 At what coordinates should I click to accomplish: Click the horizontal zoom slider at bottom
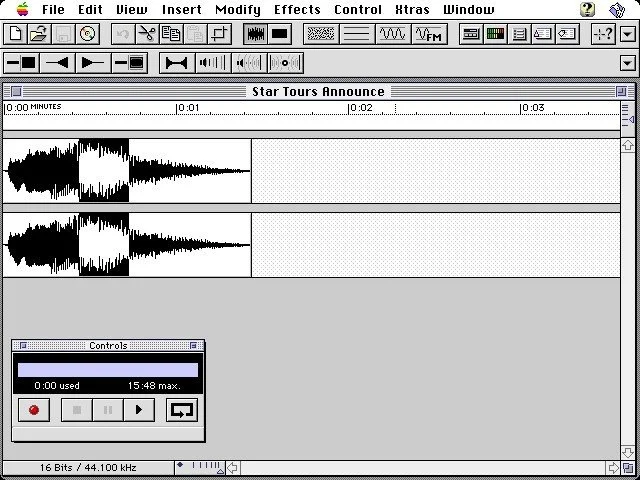pyautogui.click(x=200, y=467)
